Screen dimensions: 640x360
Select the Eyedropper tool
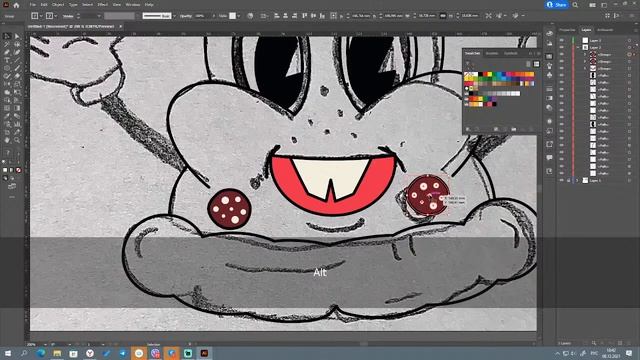pos(7,116)
